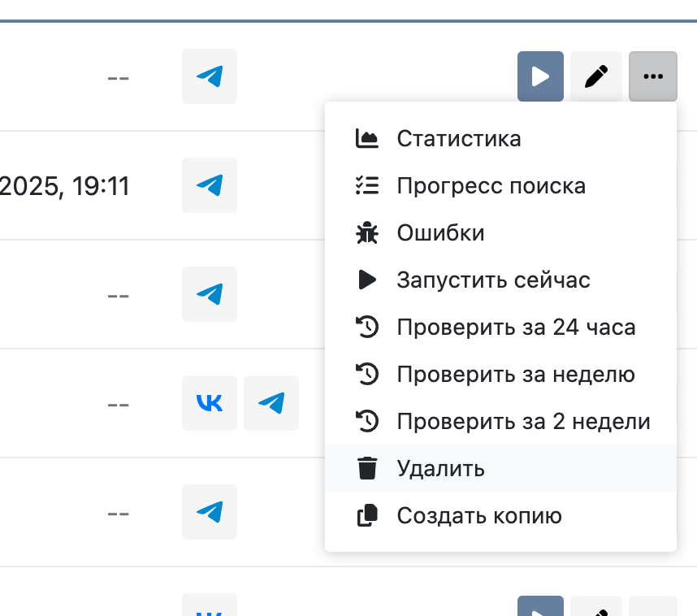
Task: Select Создать копию menu item
Action: click(x=479, y=516)
